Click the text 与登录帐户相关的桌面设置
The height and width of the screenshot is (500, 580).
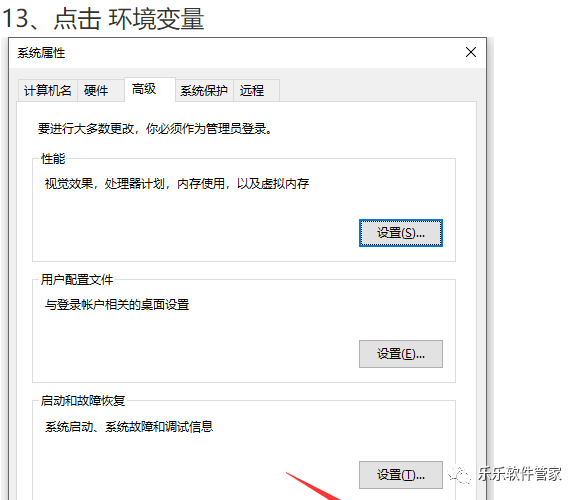(117, 305)
